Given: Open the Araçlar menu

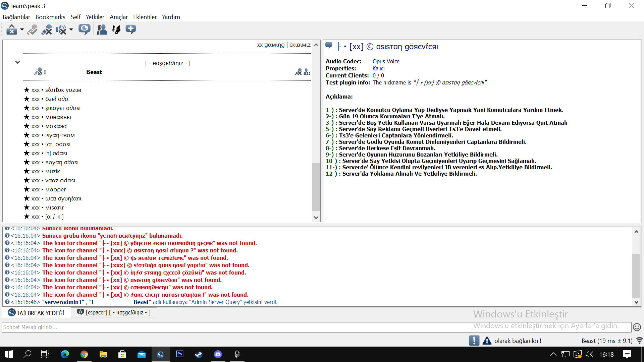Looking at the screenshot, I should (119, 17).
